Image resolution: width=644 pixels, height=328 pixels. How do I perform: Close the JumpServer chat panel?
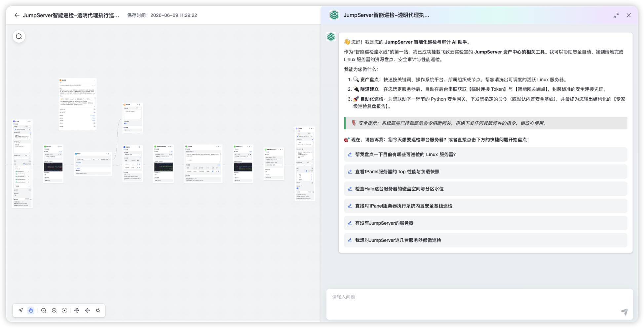[628, 15]
